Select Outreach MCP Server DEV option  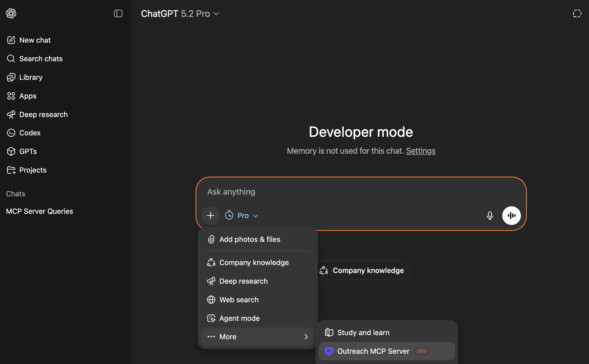point(373,351)
